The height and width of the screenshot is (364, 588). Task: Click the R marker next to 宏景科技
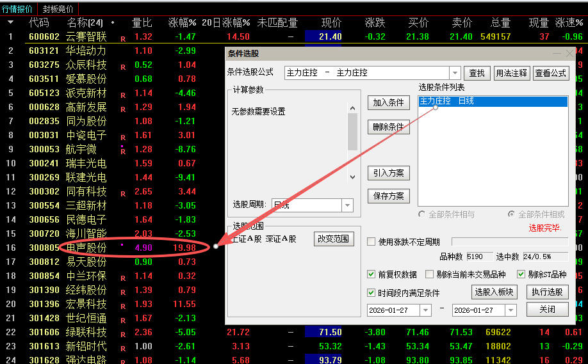tap(123, 306)
